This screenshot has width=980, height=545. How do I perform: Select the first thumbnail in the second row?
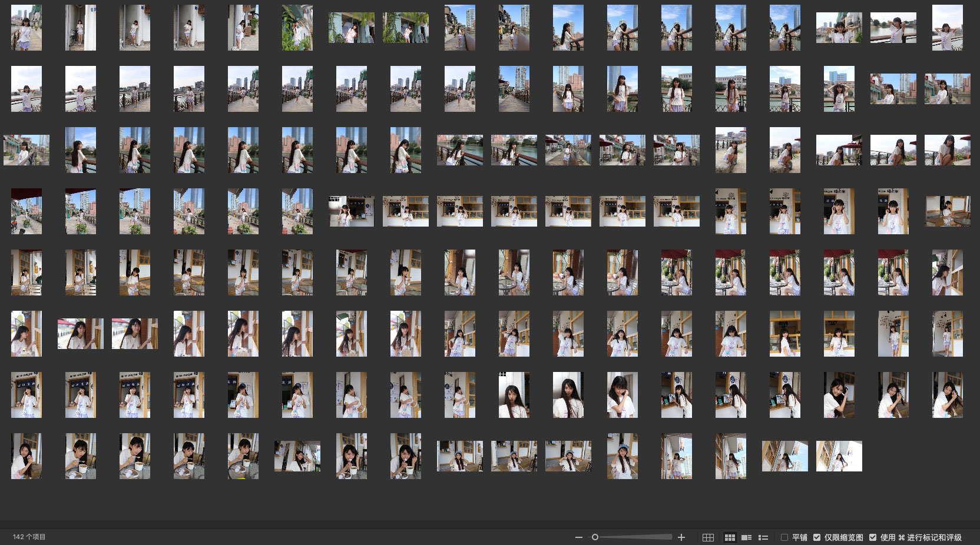[x=27, y=89]
